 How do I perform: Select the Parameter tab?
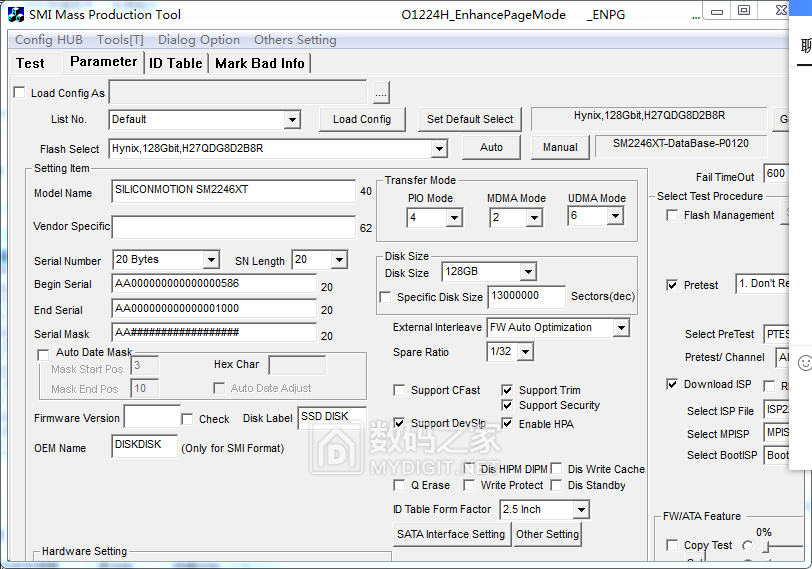point(103,62)
